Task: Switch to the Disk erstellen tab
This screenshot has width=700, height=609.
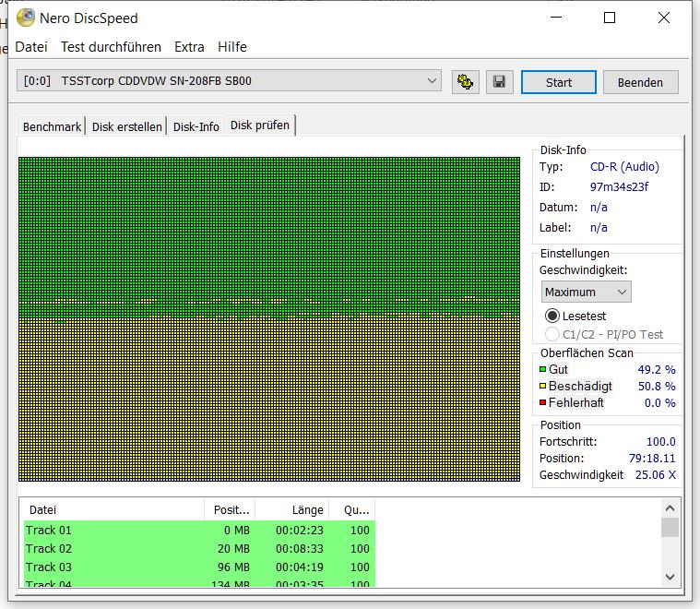Action: [126, 126]
